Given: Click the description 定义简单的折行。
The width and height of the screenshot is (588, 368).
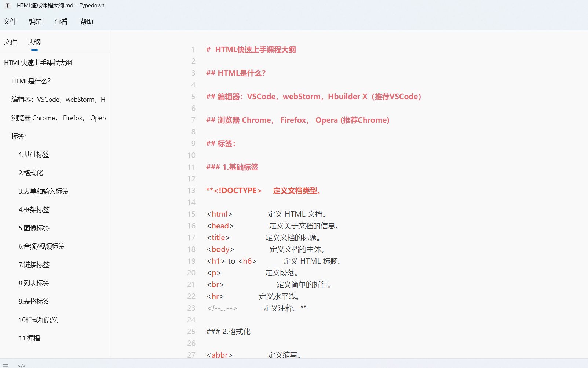Looking at the screenshot, I should pos(304,285).
